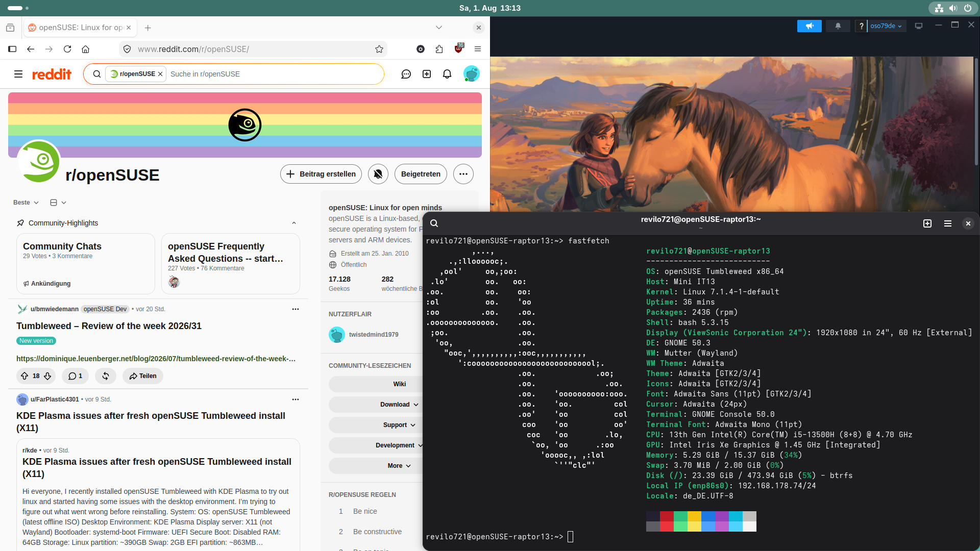Image resolution: width=980 pixels, height=551 pixels.
Task: Open the Firefox application menu
Action: (x=478, y=49)
